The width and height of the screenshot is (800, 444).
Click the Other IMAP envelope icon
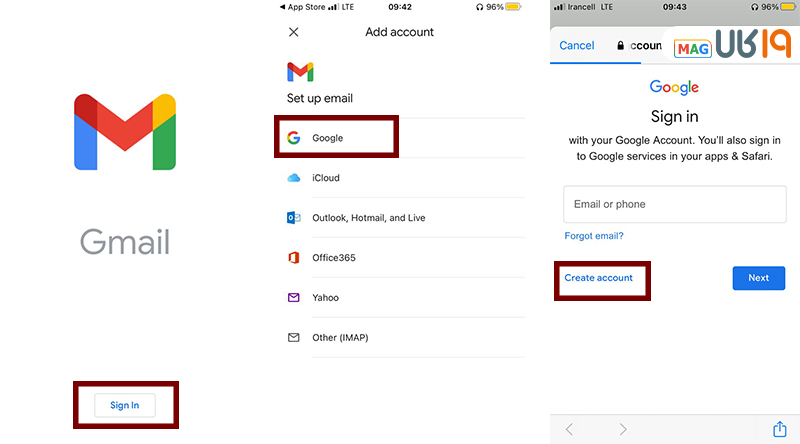click(x=293, y=338)
